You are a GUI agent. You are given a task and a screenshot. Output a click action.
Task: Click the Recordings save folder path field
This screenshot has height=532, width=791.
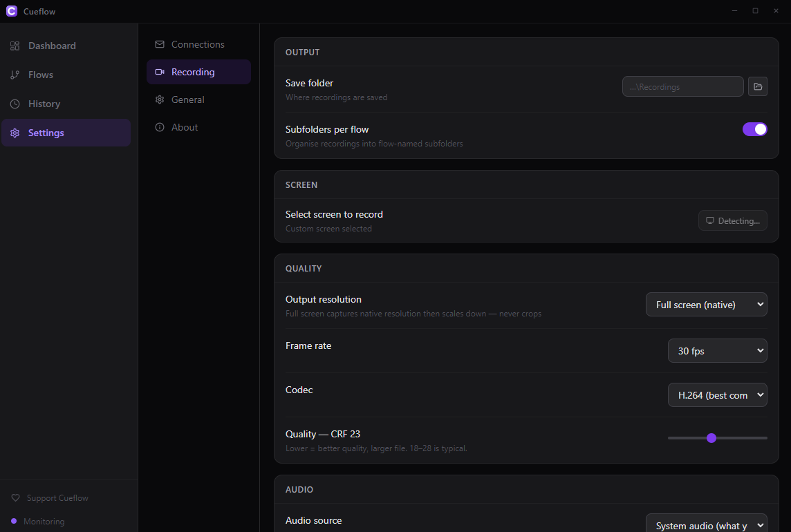pos(682,87)
